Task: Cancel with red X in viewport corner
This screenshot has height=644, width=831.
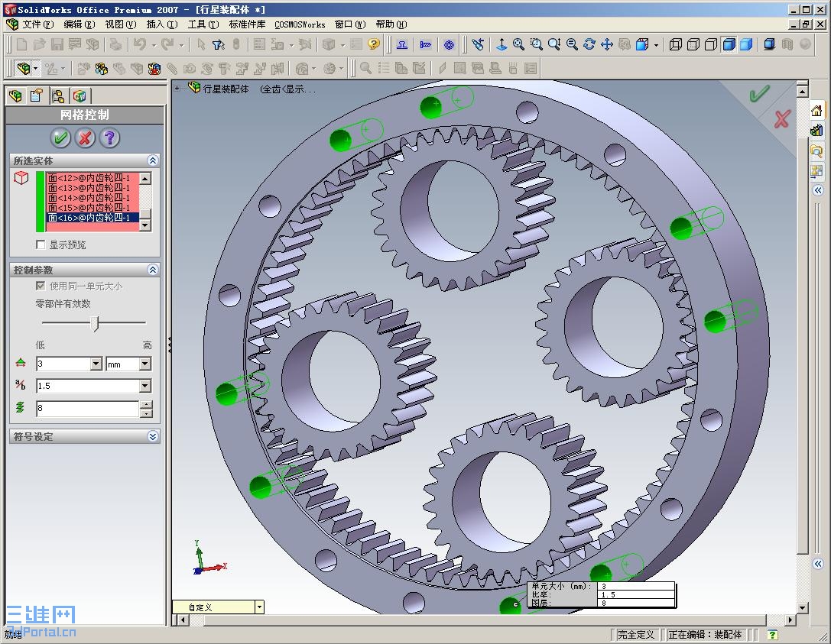Action: (x=782, y=119)
